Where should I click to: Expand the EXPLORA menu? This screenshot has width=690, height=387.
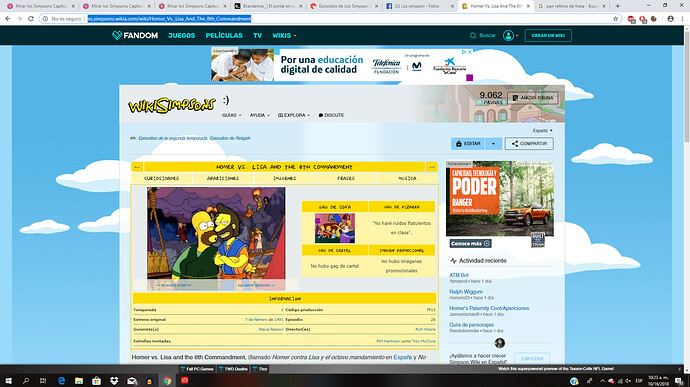[x=294, y=115]
